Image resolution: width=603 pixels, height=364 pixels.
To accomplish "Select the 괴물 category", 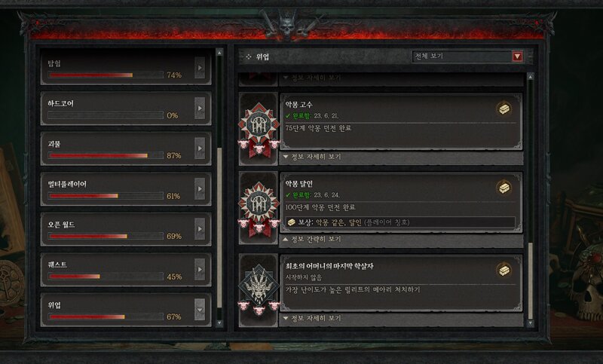I will (x=126, y=148).
